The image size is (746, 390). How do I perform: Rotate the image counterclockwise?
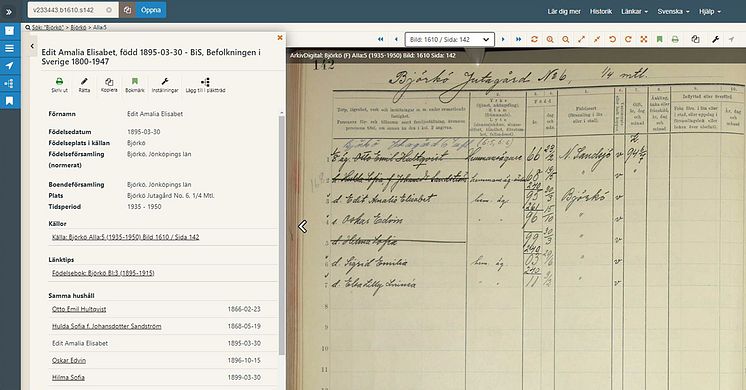(x=612, y=39)
